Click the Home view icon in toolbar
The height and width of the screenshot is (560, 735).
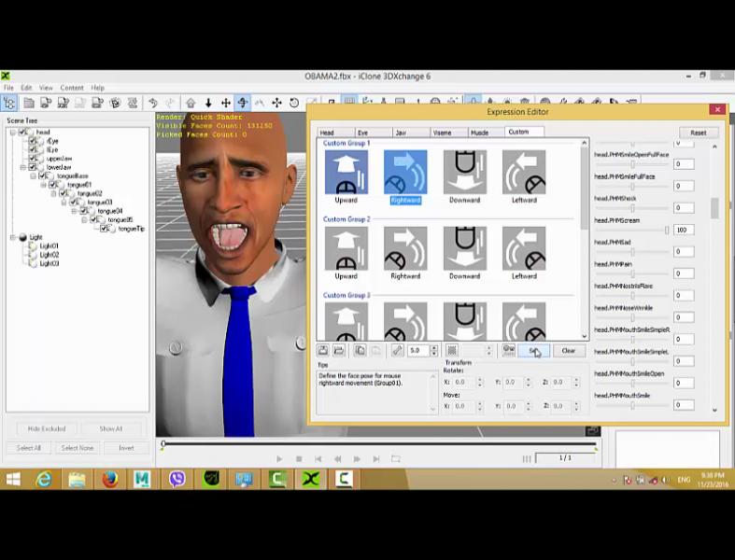point(191,103)
